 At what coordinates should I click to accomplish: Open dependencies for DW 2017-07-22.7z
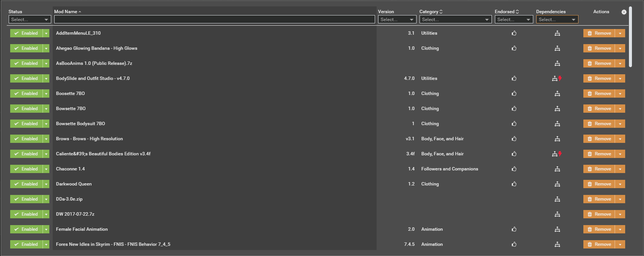(x=557, y=214)
